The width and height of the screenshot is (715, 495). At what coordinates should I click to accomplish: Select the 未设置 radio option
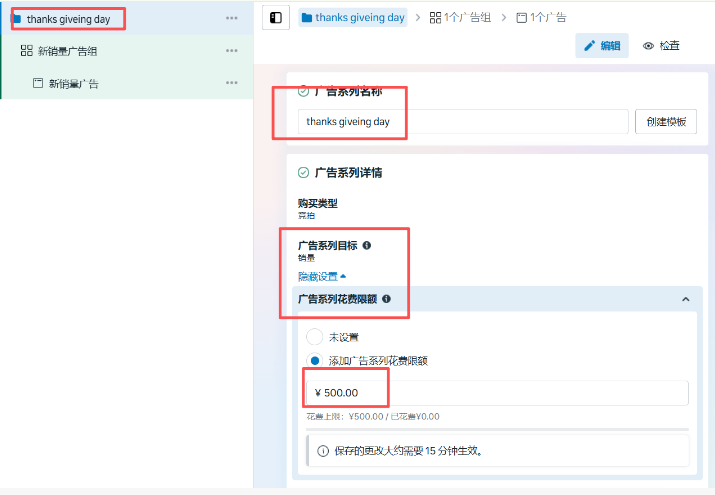(315, 337)
